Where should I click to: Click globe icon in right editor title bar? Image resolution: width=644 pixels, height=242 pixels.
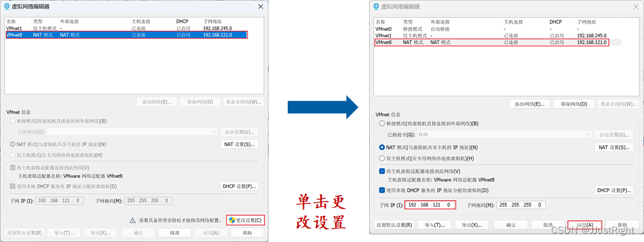(376, 6)
